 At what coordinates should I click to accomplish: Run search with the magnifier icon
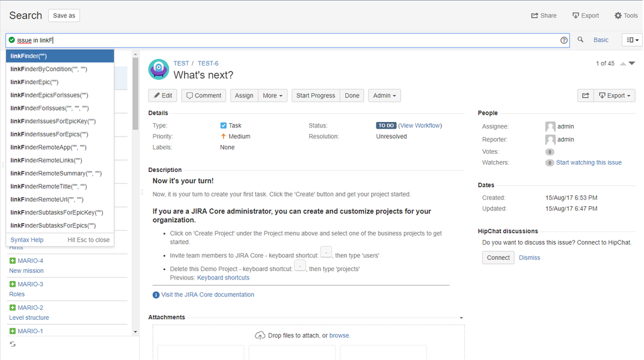(580, 40)
